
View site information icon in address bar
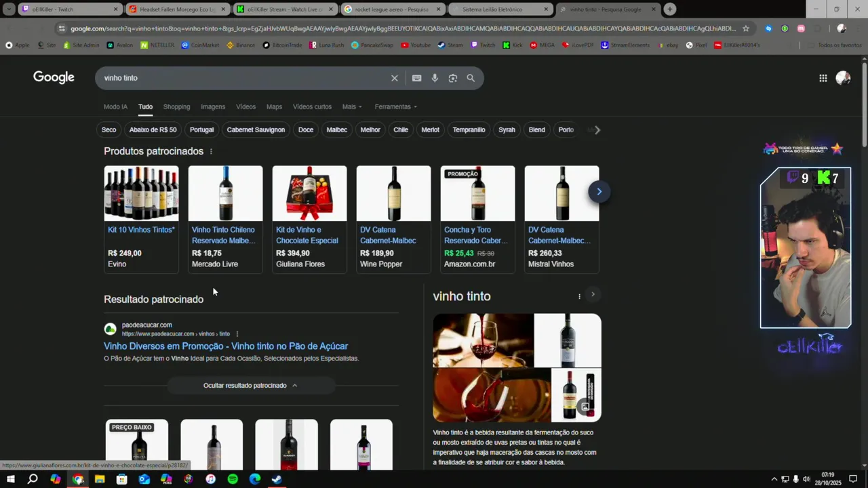(x=62, y=28)
